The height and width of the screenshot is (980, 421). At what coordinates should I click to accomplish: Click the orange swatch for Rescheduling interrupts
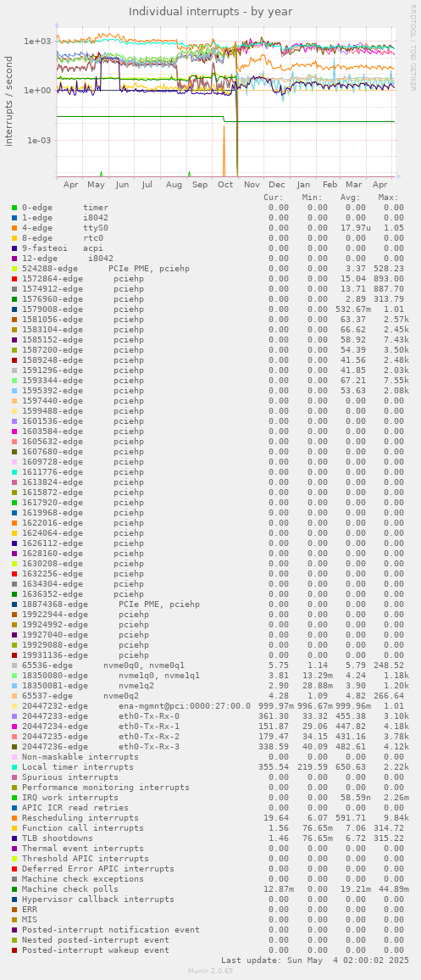click(14, 817)
